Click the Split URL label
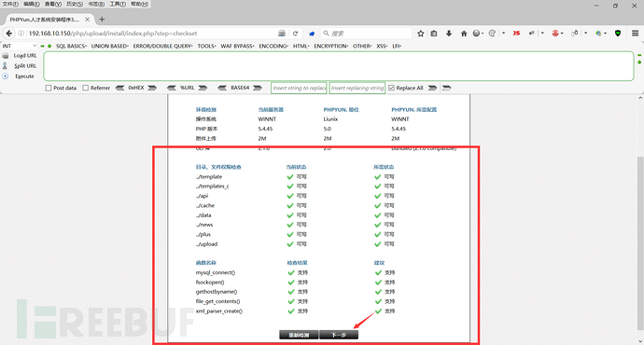 (25, 65)
